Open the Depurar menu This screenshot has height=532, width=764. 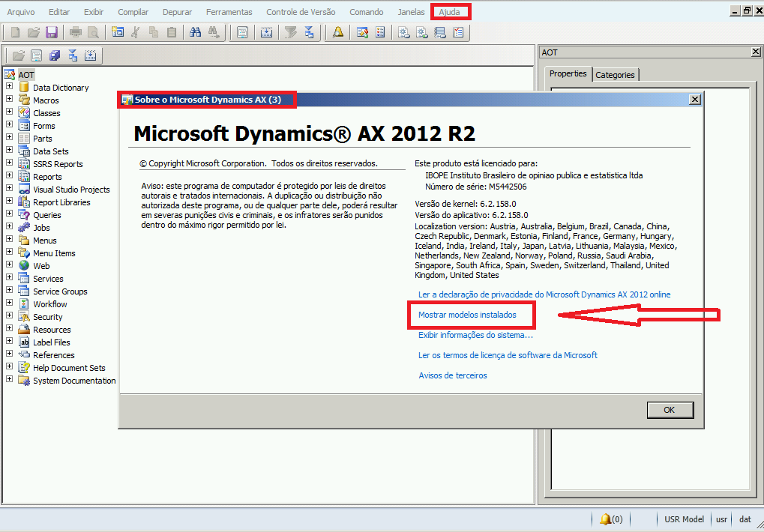178,12
